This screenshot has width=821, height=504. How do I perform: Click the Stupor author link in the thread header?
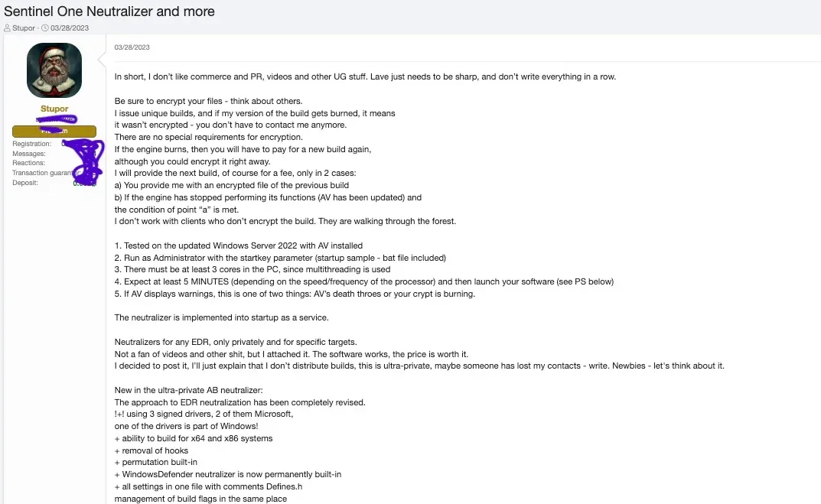(x=23, y=28)
